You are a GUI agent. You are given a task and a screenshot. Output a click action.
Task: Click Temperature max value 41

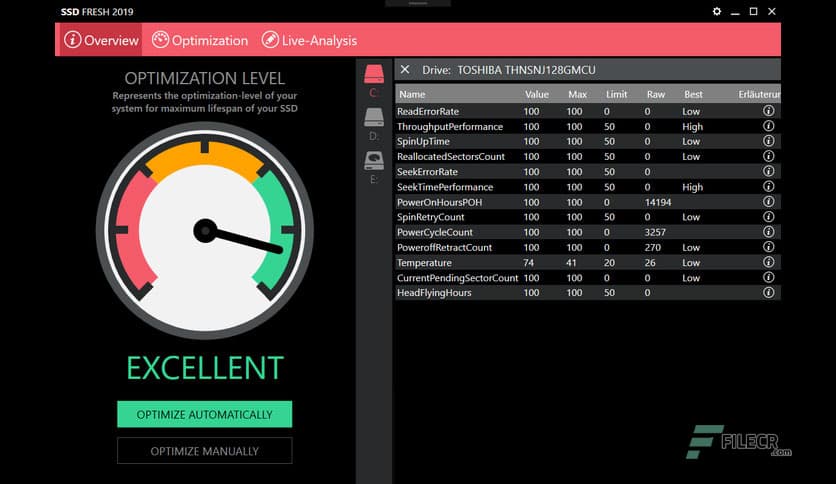(571, 263)
